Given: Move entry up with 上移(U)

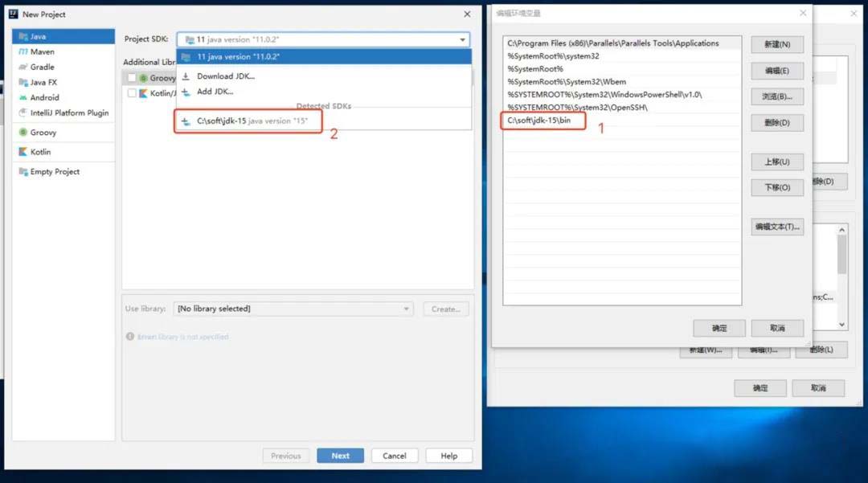Looking at the screenshot, I should tap(777, 162).
